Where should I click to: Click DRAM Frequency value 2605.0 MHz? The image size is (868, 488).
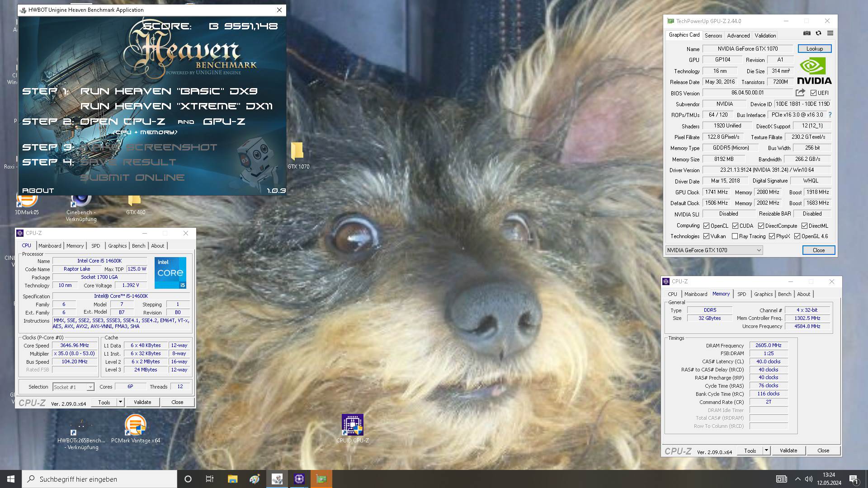pyautogui.click(x=769, y=345)
